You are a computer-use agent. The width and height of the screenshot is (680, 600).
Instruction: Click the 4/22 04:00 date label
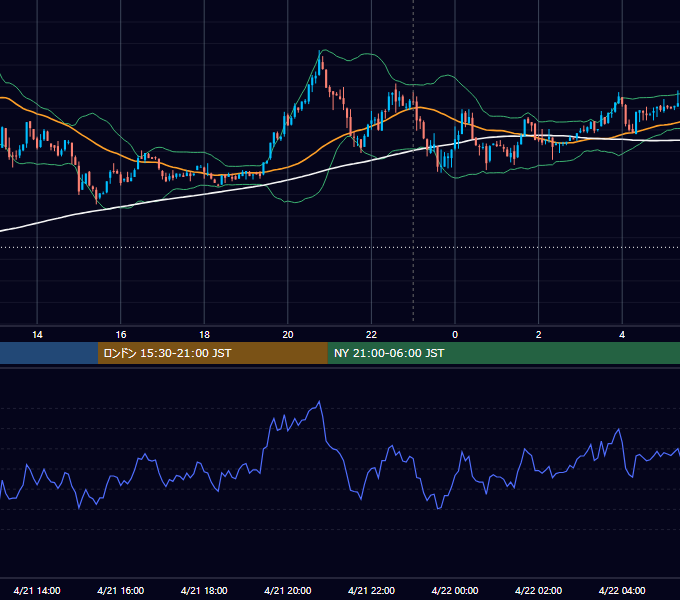tap(622, 590)
